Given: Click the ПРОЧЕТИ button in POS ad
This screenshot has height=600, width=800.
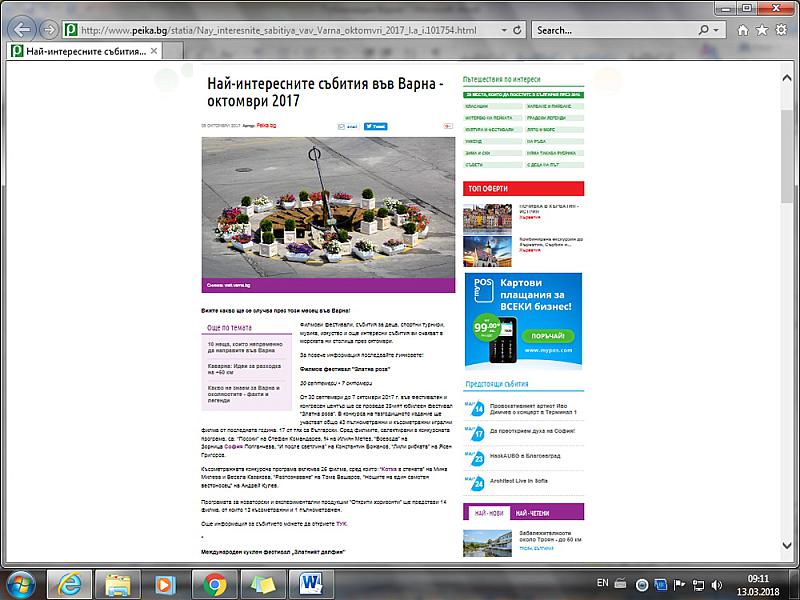Looking at the screenshot, I should tap(555, 335).
